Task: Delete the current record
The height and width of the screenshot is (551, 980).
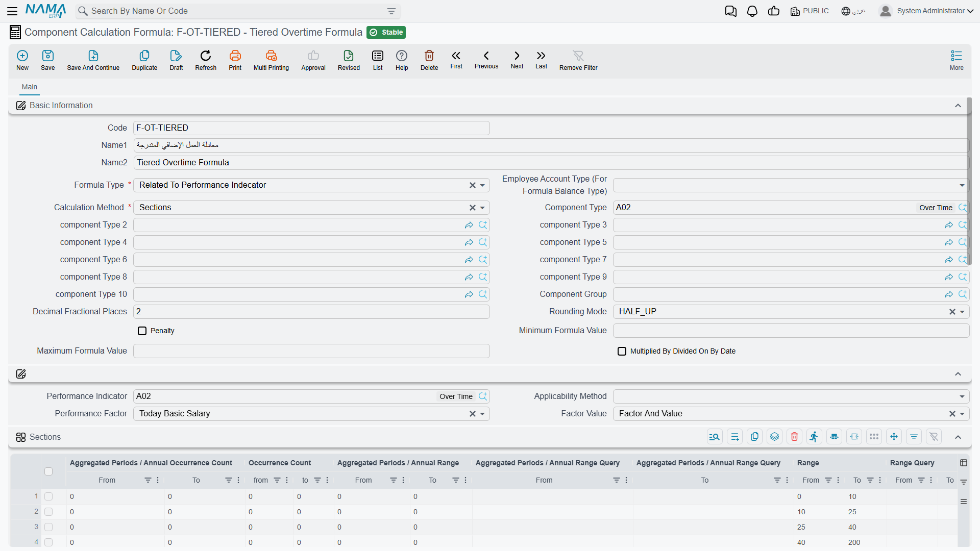Action: pos(429,56)
